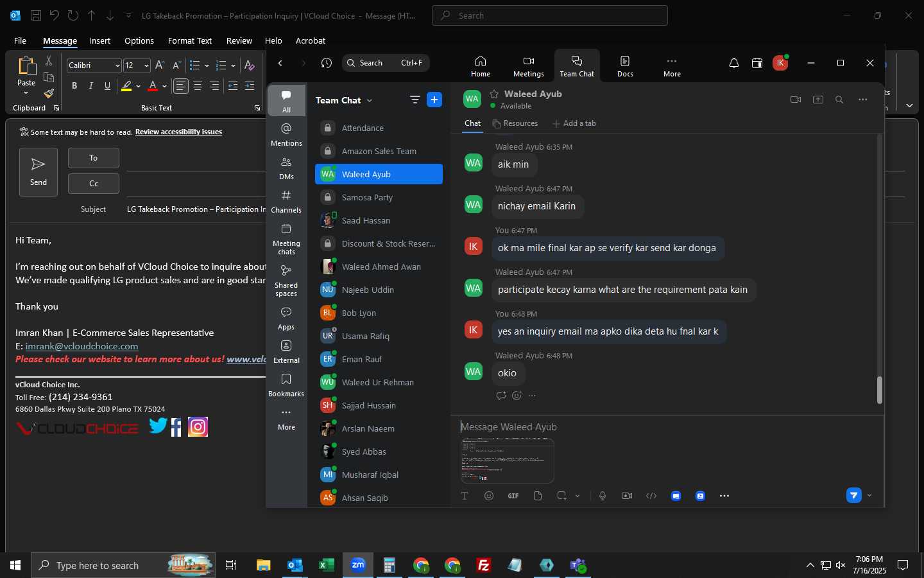Send the Zoom chat message
Viewport: 924px width, 578px height.
[853, 495]
